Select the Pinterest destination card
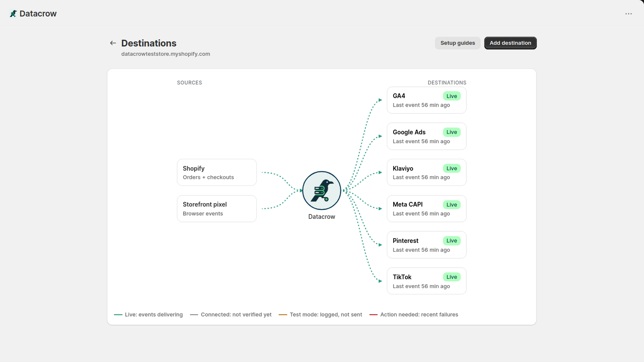644x362 pixels. 427,245
